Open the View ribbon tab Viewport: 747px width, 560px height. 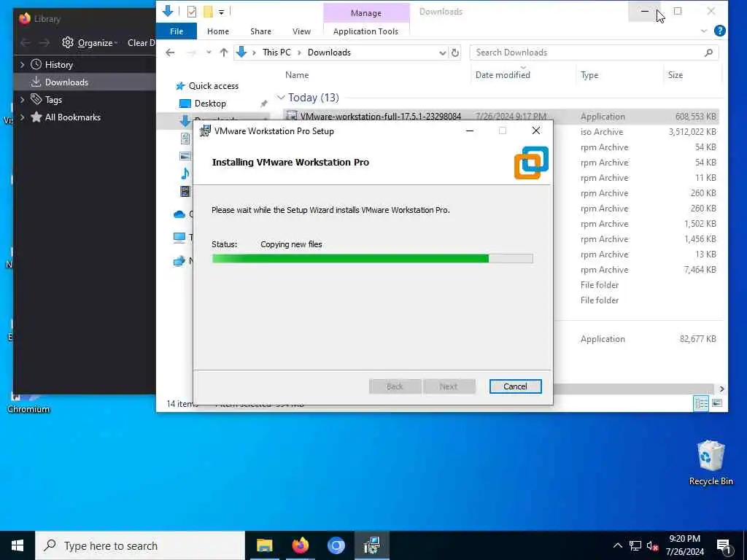(301, 31)
